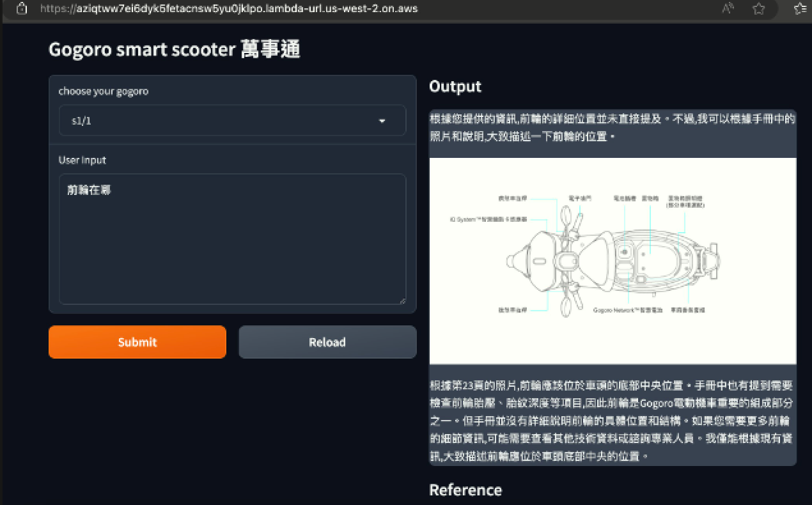Click the 'Gogoro smart scooter 萬事通' page title
812x505 pixels.
(175, 49)
